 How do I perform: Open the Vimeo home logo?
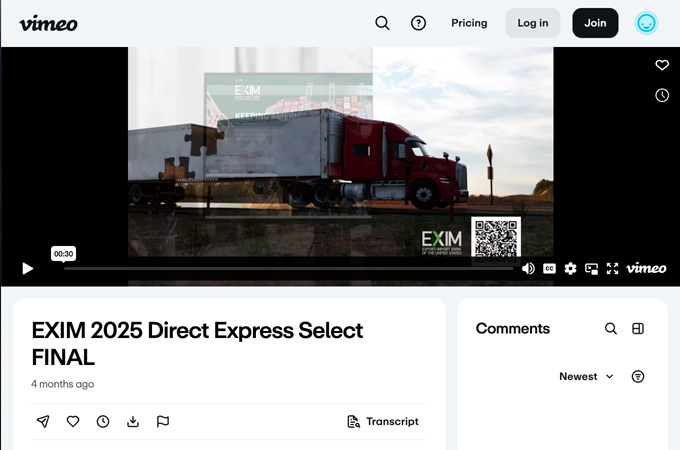(49, 23)
